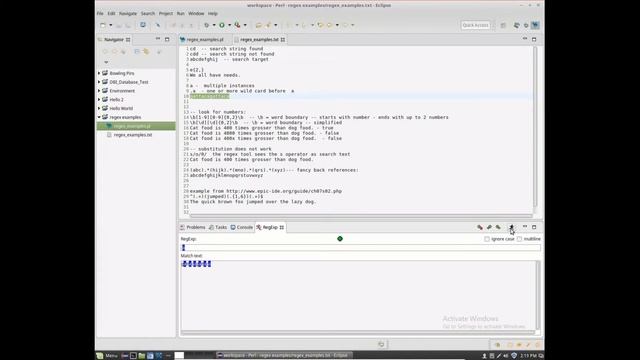Click Collapse All icon in Navigator
Image resolution: width=640 pixels, height=360 pixels.
pos(137,52)
